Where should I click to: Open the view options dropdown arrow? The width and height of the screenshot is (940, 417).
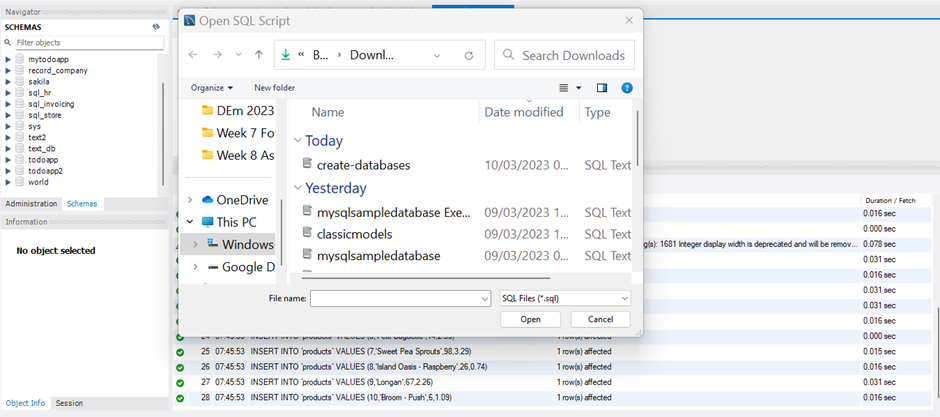point(579,88)
